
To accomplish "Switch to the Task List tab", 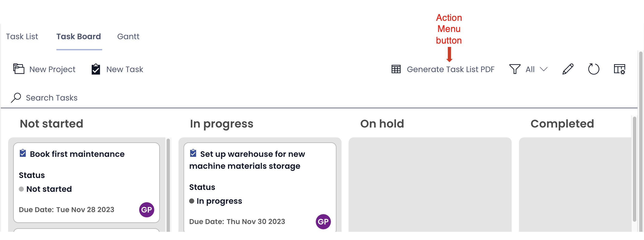I will point(22,37).
